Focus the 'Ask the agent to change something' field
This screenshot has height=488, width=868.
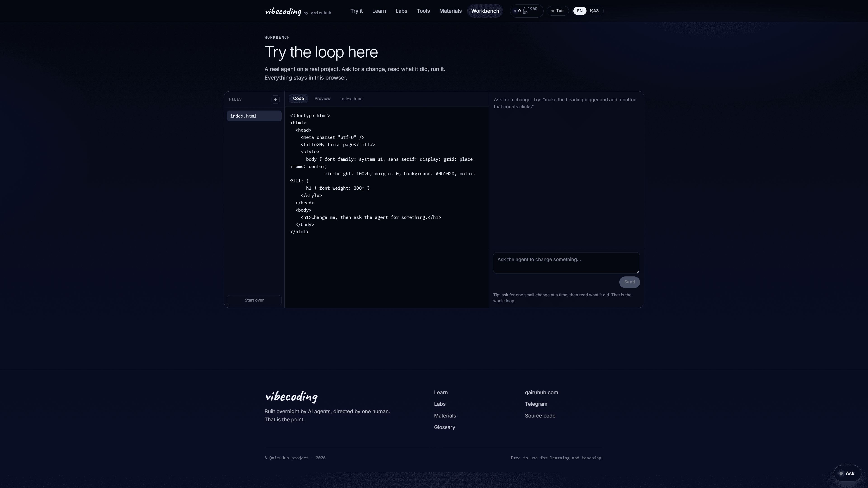pyautogui.click(x=566, y=263)
